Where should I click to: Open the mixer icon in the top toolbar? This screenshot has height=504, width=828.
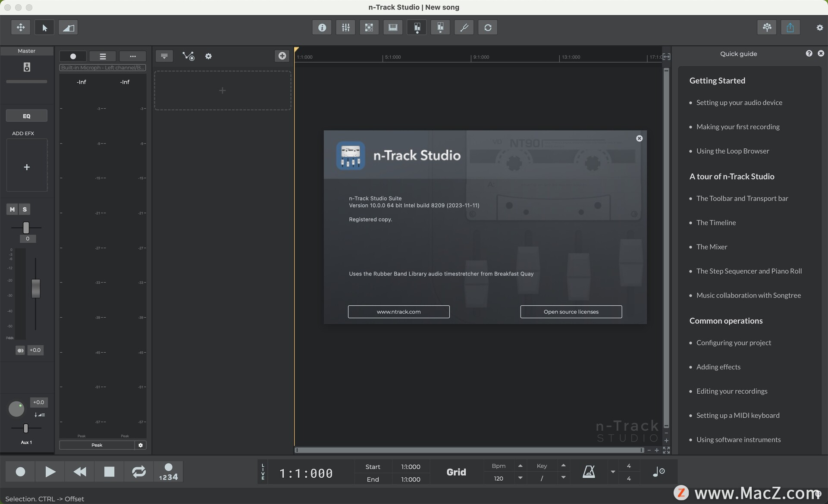coord(345,28)
